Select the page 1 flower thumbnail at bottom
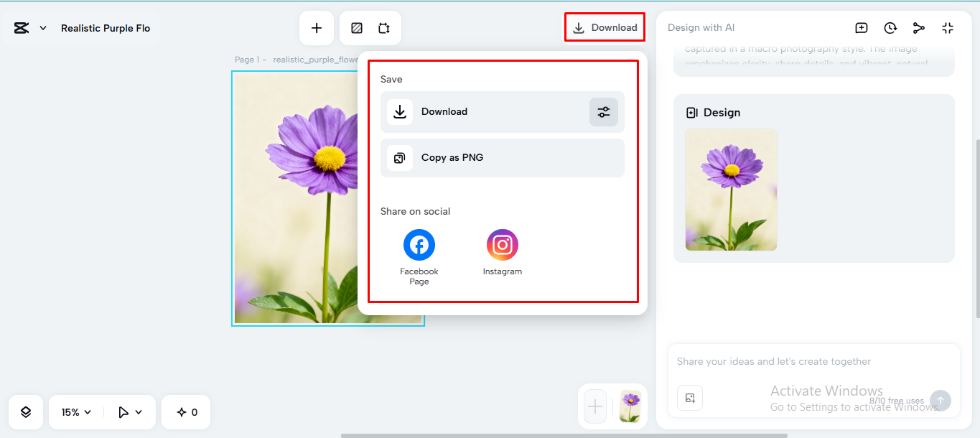This screenshot has width=980, height=438. tap(630, 407)
